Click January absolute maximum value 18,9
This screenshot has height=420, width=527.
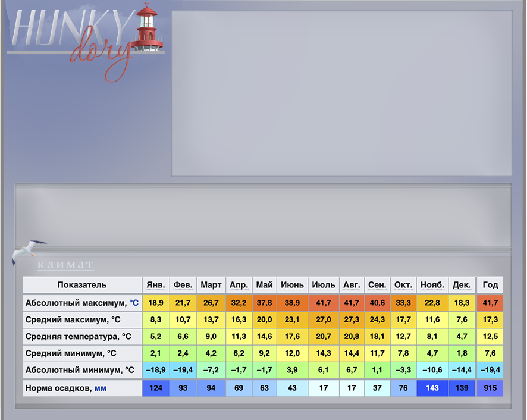click(x=156, y=303)
